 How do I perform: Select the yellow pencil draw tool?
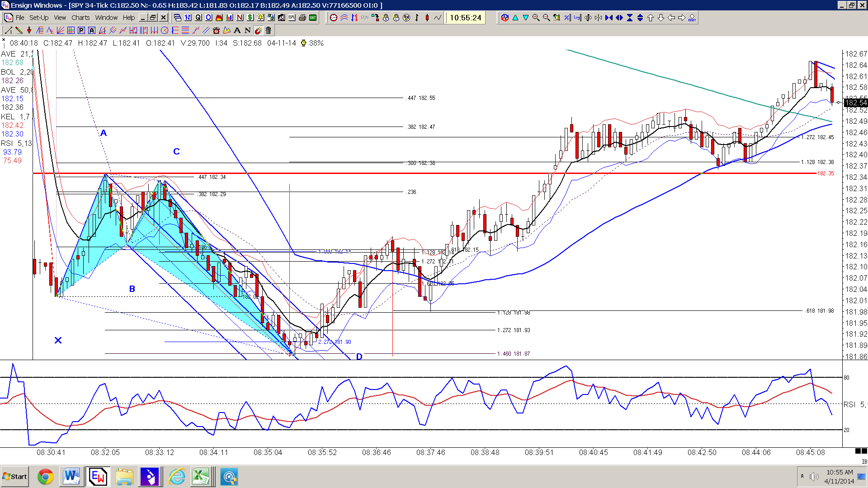[x=19, y=30]
